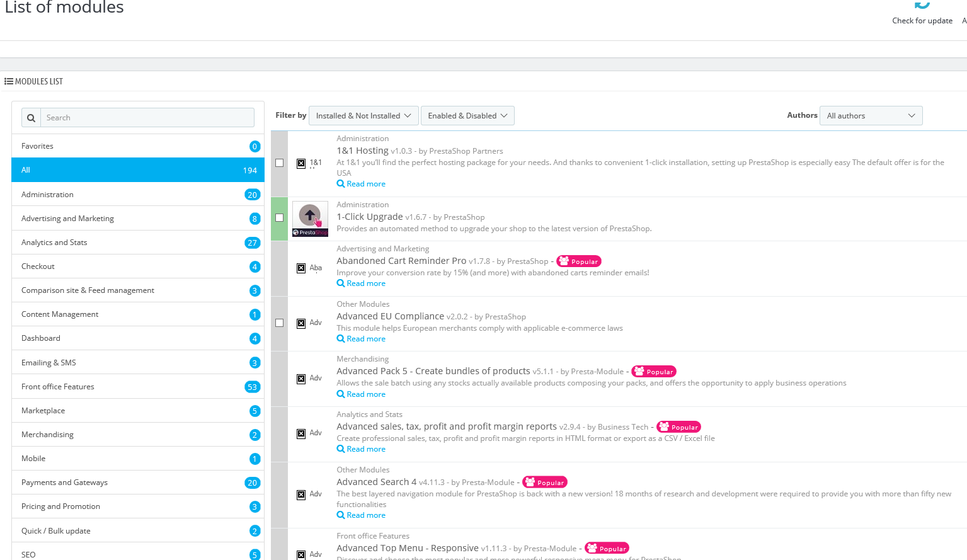Click Read more under Advanced sales reports
Screen dimensions: 967x560
[361, 449]
